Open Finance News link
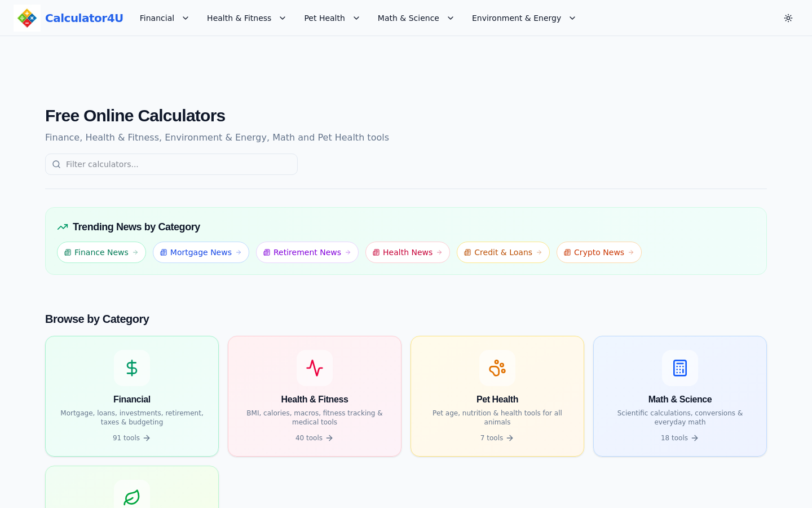The height and width of the screenshot is (508, 812). pyautogui.click(x=101, y=252)
